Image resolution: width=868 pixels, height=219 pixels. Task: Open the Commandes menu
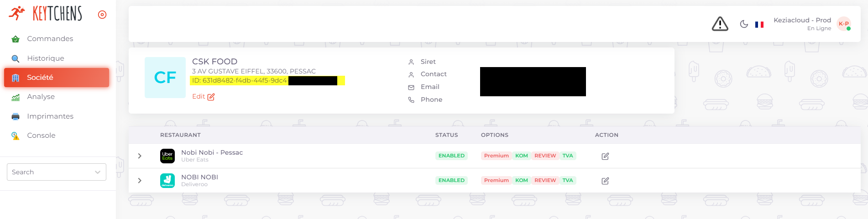point(50,39)
